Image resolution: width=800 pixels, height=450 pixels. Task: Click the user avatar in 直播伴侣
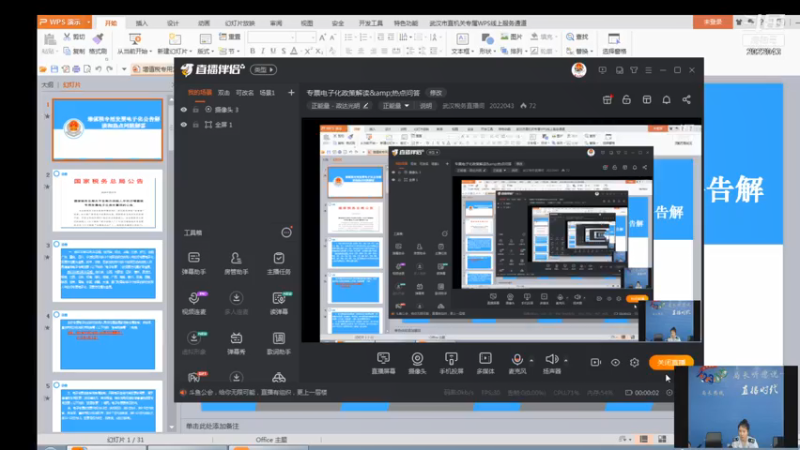tap(579, 70)
